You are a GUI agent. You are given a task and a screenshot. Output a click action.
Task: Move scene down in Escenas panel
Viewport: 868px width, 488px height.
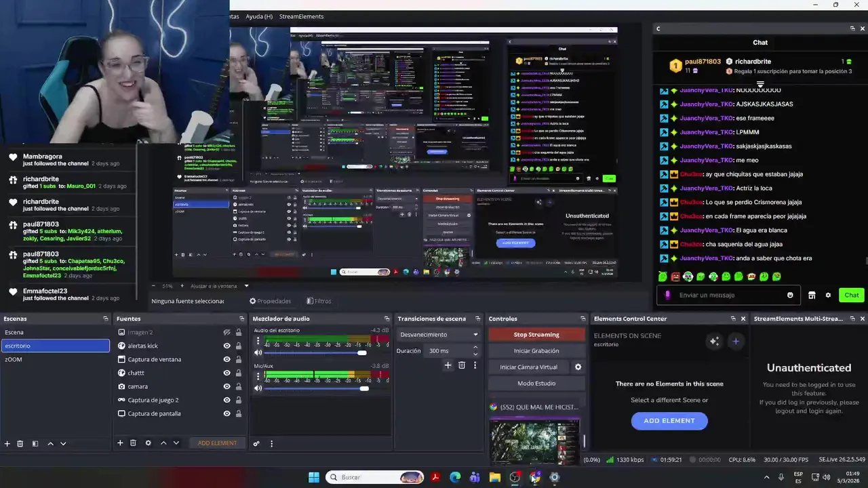click(63, 443)
